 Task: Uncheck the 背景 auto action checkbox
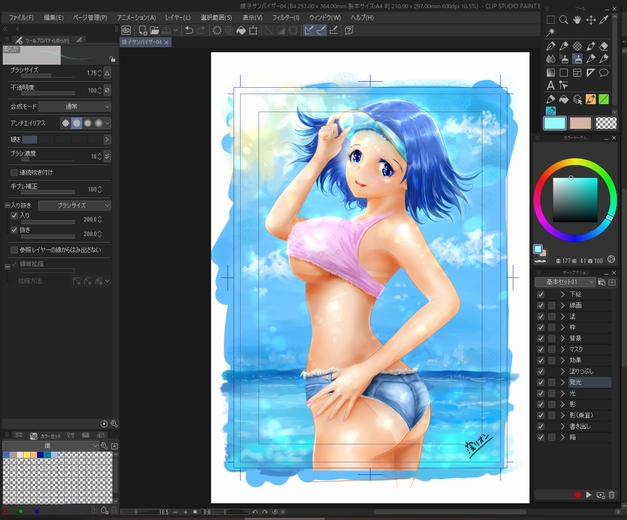click(541, 338)
